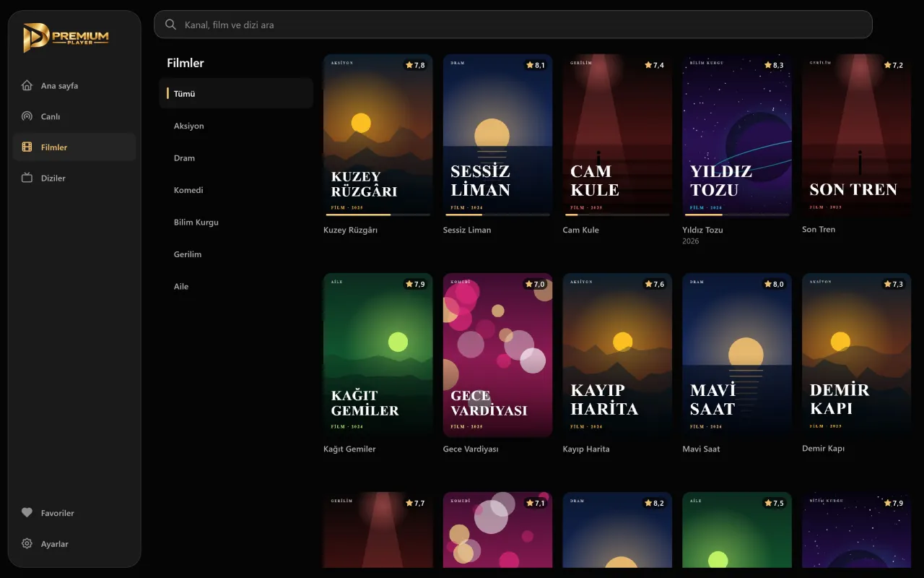Image resolution: width=924 pixels, height=578 pixels.
Task: Click the 'Demir Kapı' title below its poster
Action: [x=824, y=449]
